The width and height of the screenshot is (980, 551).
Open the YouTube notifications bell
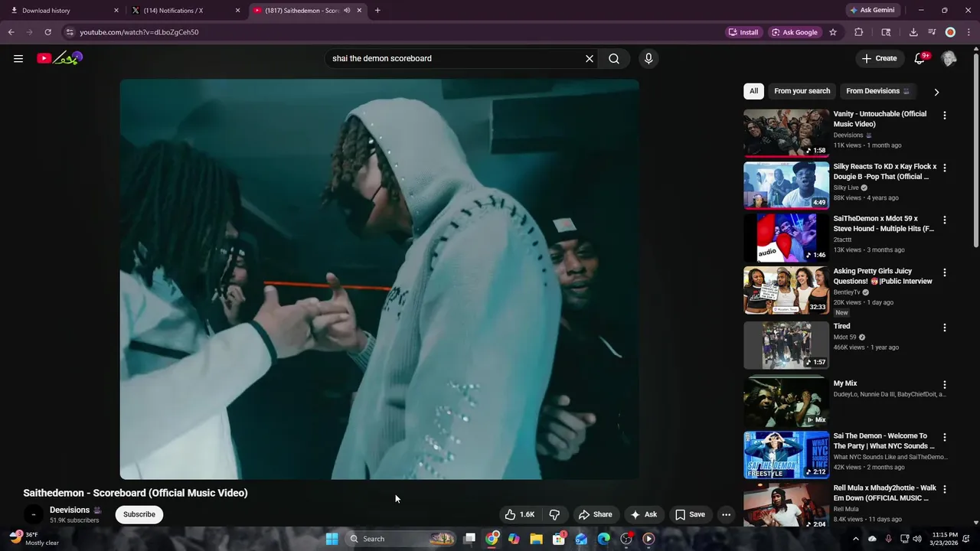tap(920, 58)
